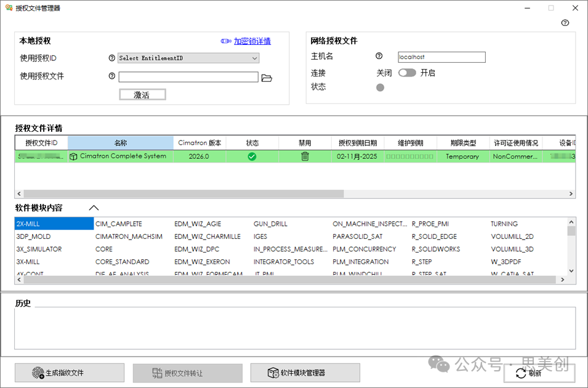
Task: Collapse the 软件模块内容 section
Action: [94, 208]
